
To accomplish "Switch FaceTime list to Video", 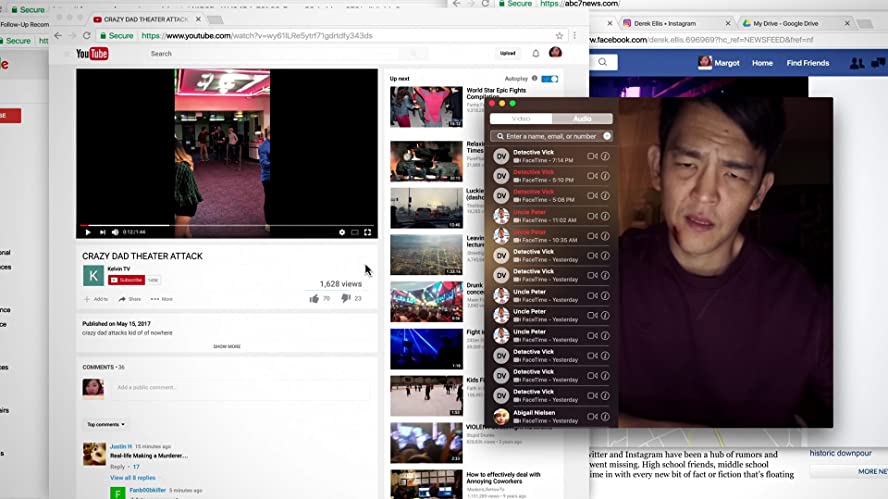I will tap(521, 119).
